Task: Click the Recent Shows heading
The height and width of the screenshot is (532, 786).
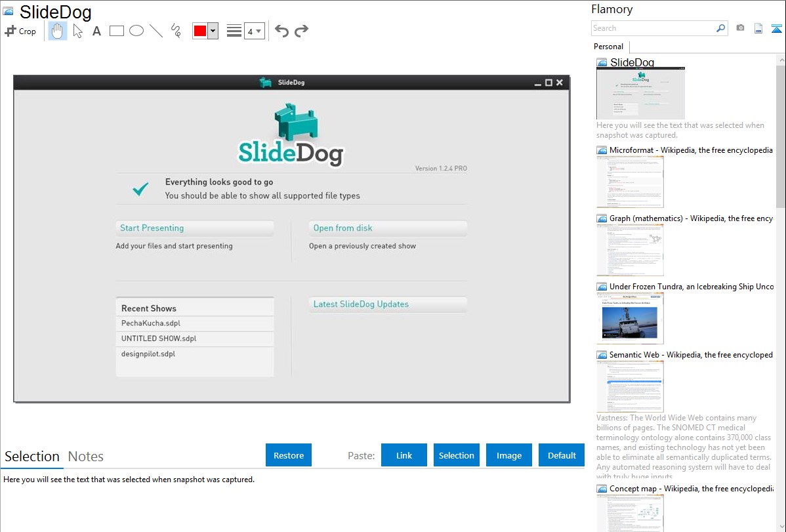Action: click(x=149, y=308)
